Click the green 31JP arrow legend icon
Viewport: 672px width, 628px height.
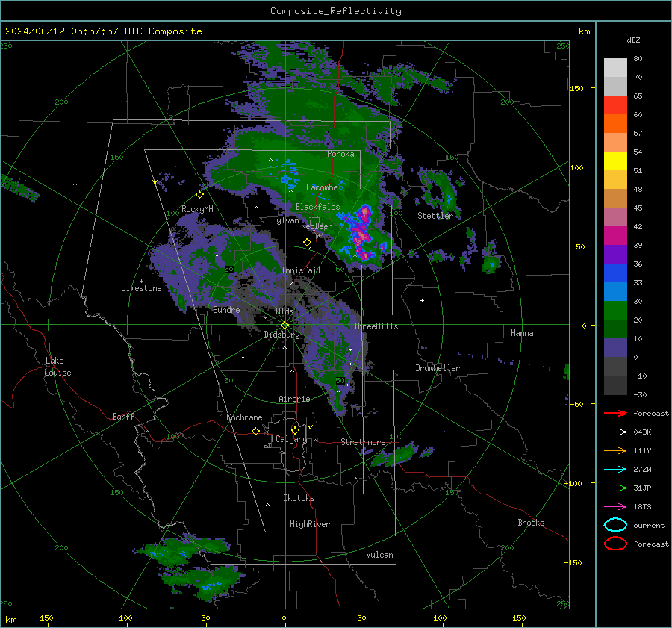coord(615,488)
